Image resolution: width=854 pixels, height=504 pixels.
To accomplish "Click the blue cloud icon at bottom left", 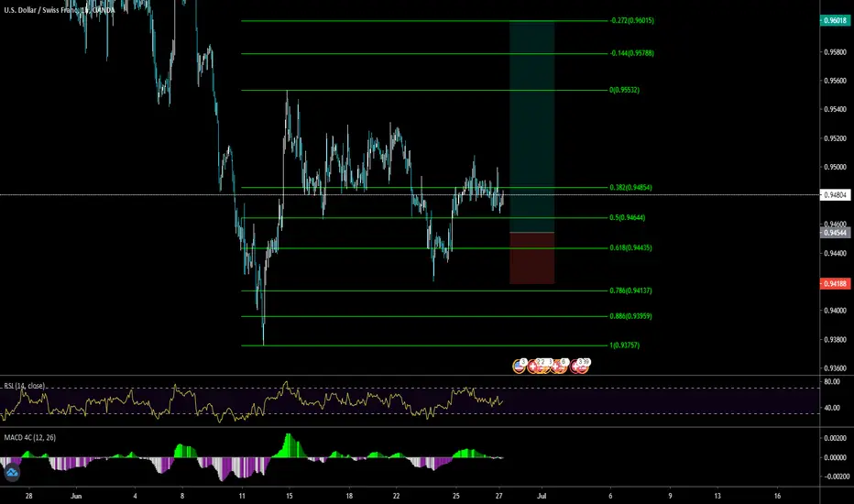I will (x=12, y=473).
